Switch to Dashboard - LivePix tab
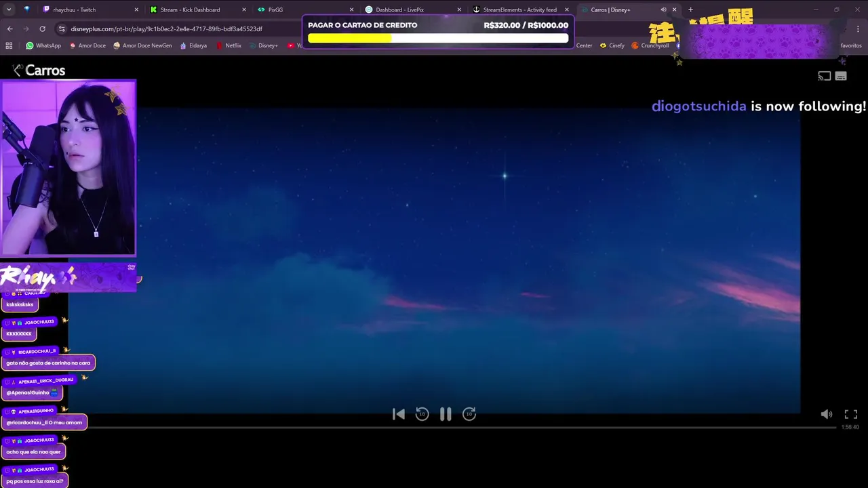Viewport: 868px width, 488px height. tap(412, 9)
